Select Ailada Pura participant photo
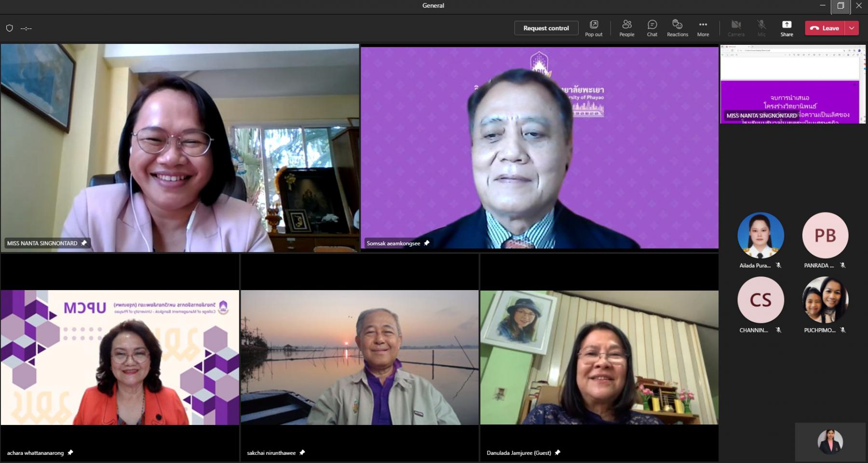The image size is (868, 463). (x=760, y=236)
